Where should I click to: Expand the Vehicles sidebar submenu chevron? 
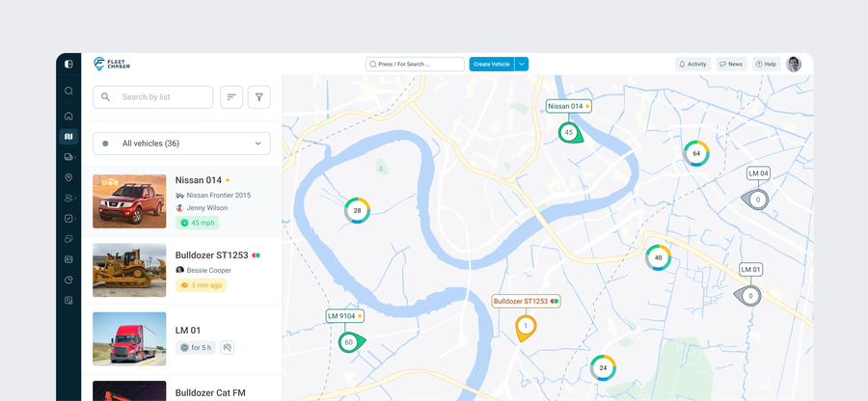(x=75, y=157)
